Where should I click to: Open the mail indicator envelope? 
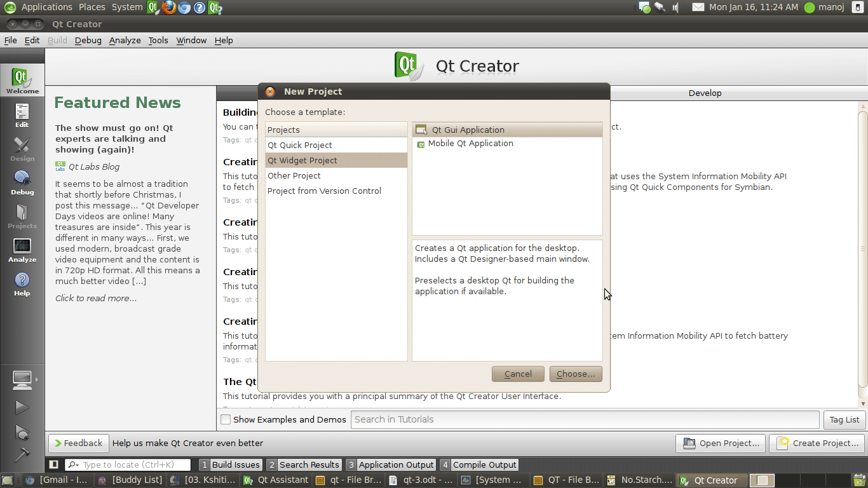698,8
